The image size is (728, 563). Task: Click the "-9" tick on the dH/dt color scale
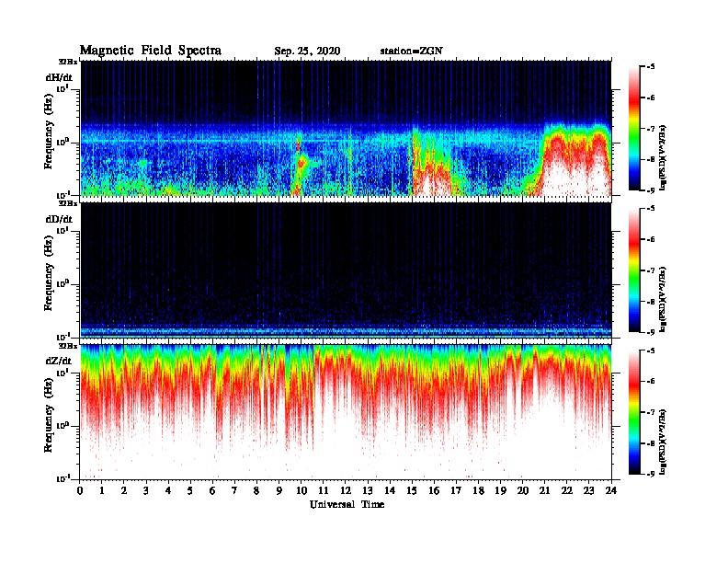pyautogui.click(x=651, y=190)
